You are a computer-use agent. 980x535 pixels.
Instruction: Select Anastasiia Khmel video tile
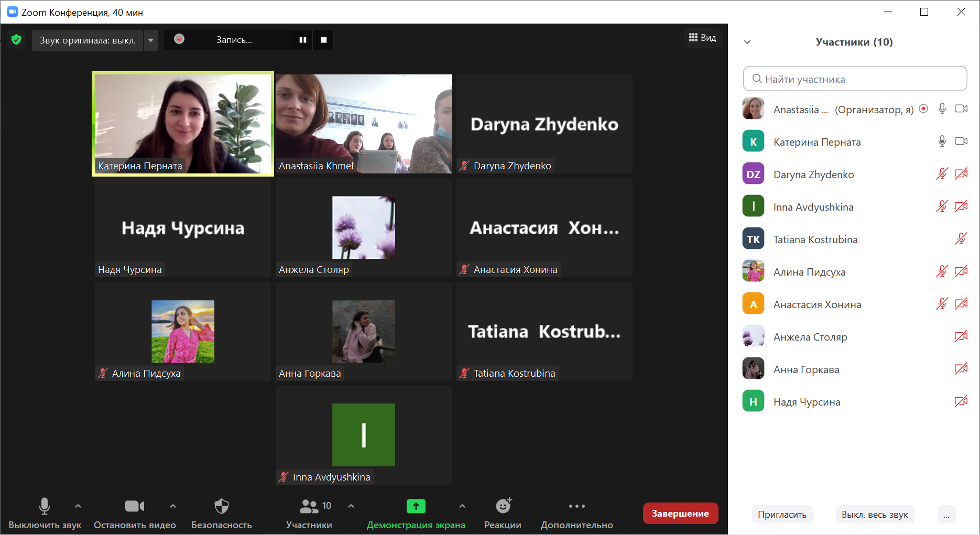(x=364, y=124)
